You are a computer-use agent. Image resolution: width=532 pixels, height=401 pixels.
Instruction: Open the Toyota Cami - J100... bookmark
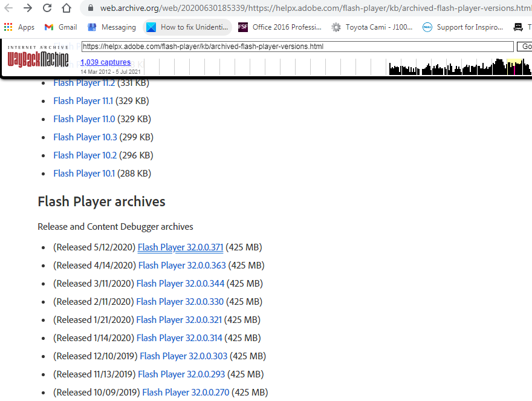pos(372,27)
